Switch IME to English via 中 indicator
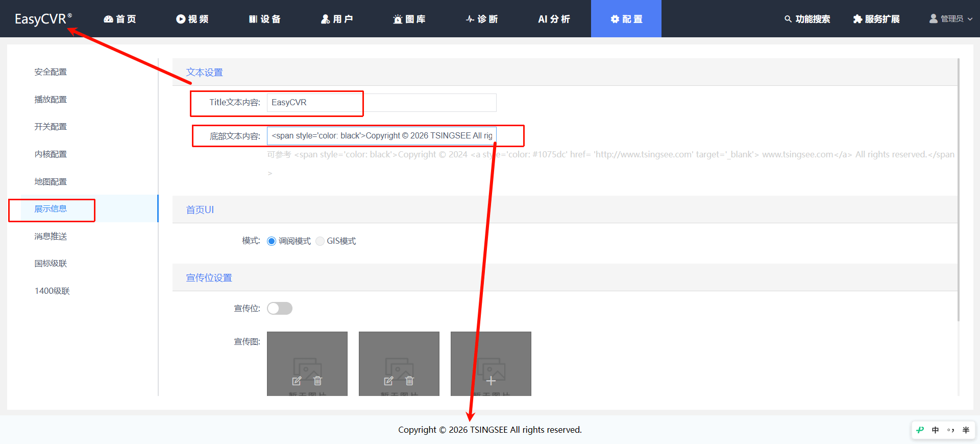This screenshot has height=444, width=980. tap(935, 430)
